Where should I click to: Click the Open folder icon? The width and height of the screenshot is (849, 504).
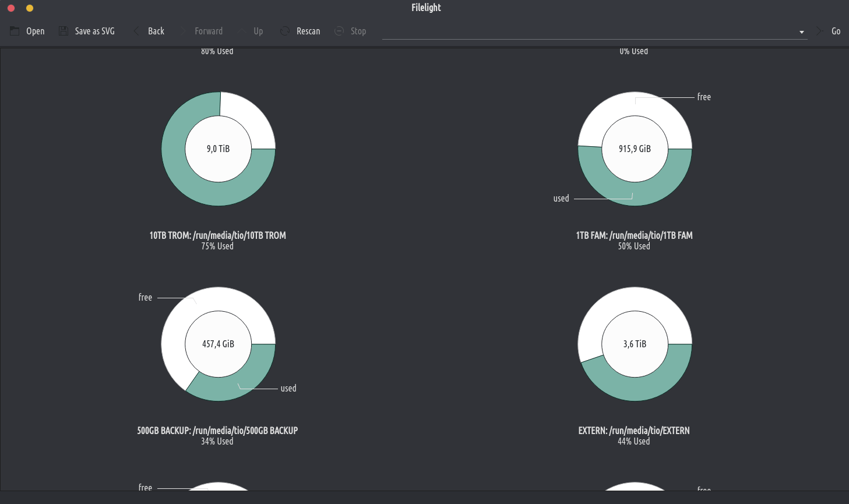pos(15,31)
